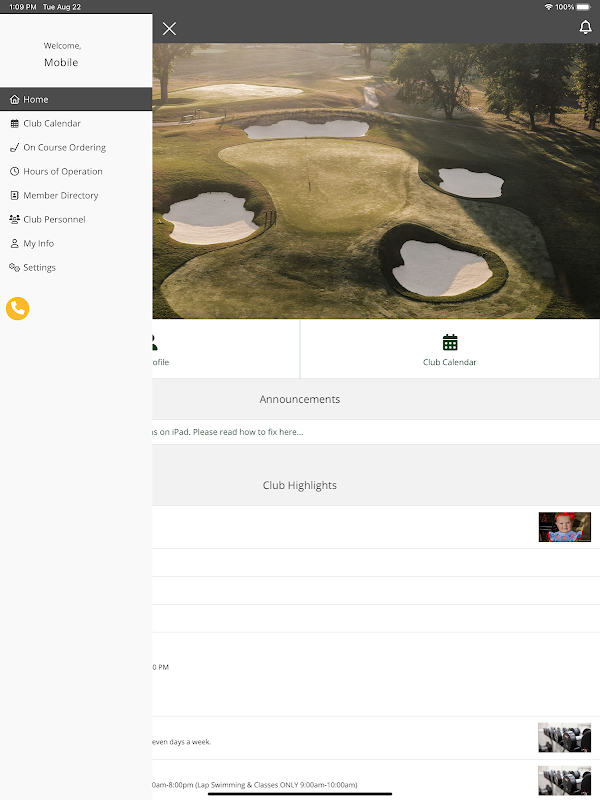View Hours of Operation

(76, 171)
